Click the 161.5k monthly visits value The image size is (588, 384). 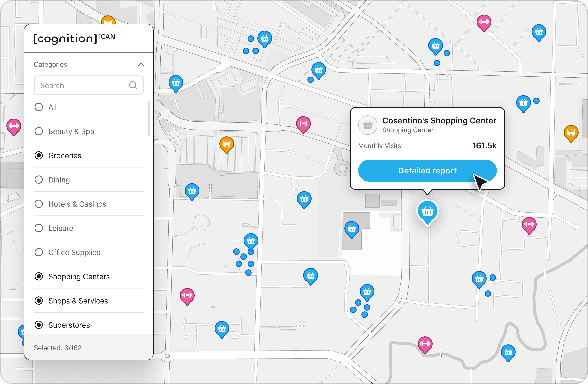[484, 146]
